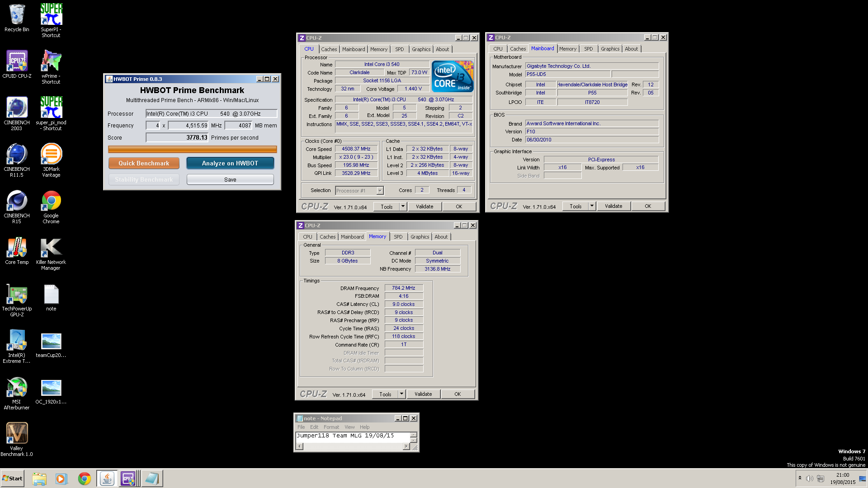The image size is (868, 488).
Task: Launch wPrime Shortcut desktop icon
Action: click(x=51, y=67)
